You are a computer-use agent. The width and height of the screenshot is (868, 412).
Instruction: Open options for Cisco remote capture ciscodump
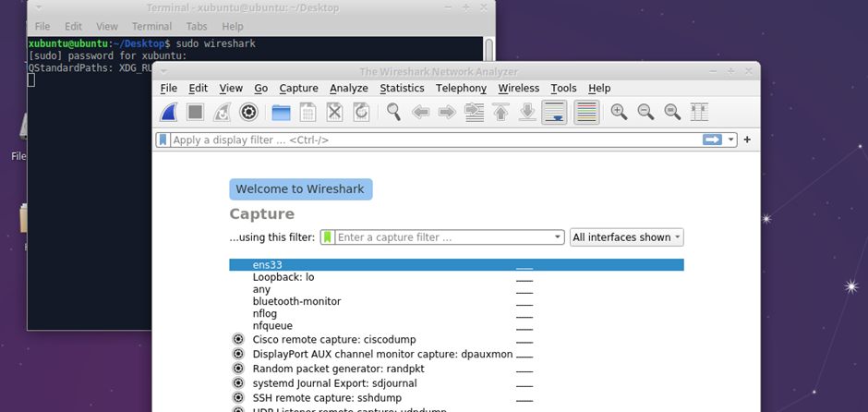(238, 339)
